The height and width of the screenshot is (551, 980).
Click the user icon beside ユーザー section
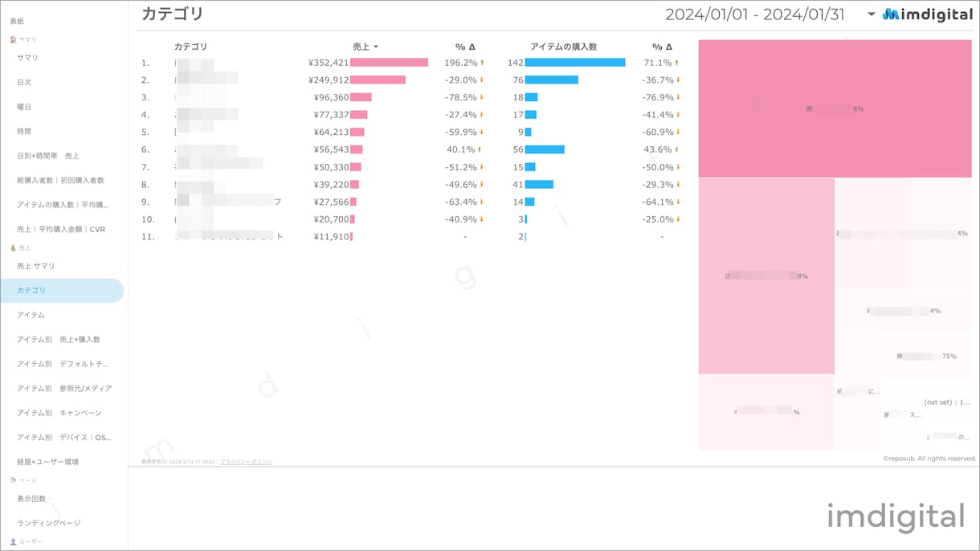pos(13,542)
